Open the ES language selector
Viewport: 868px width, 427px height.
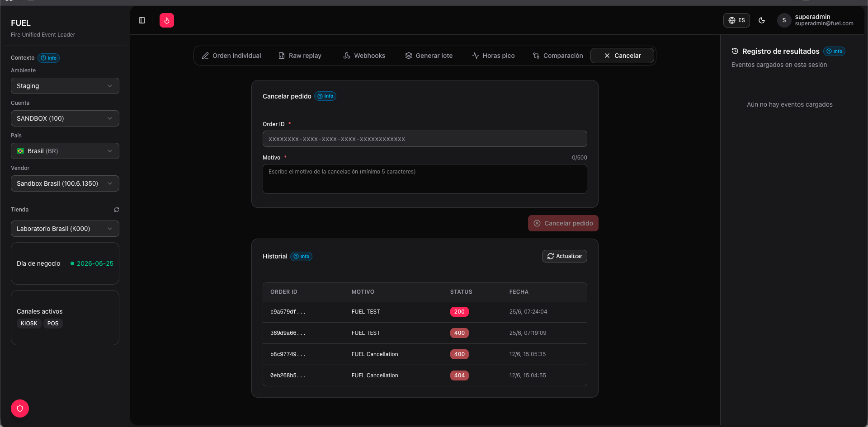pos(736,20)
